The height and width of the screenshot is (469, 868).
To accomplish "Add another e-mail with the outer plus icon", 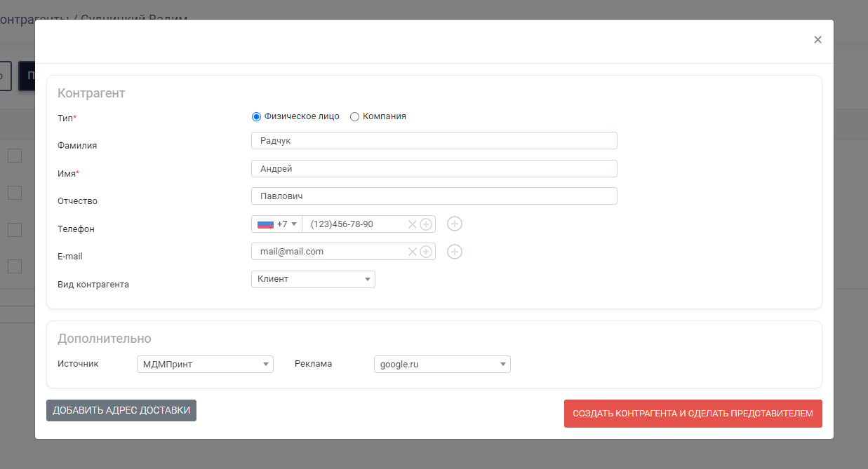I will pyautogui.click(x=455, y=252).
